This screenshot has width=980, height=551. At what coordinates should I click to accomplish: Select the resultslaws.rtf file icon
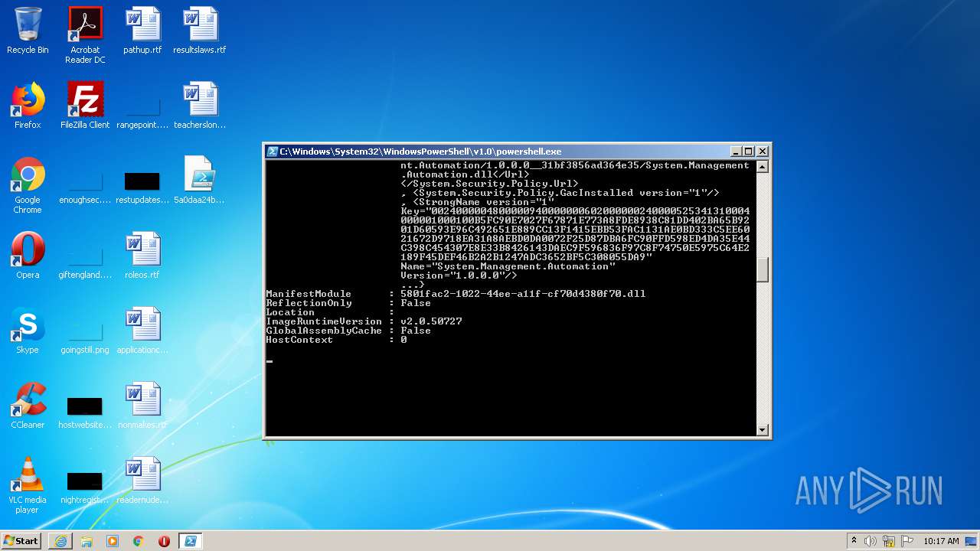click(200, 31)
